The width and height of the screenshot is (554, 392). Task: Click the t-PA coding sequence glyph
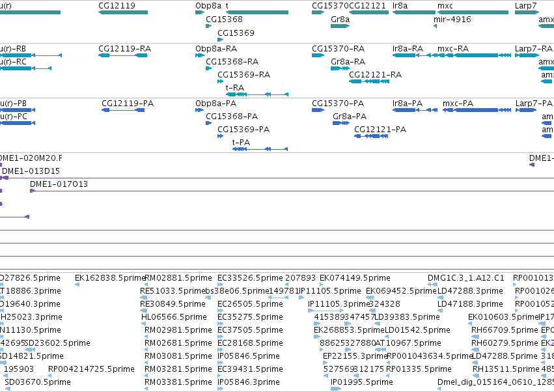tap(260, 149)
